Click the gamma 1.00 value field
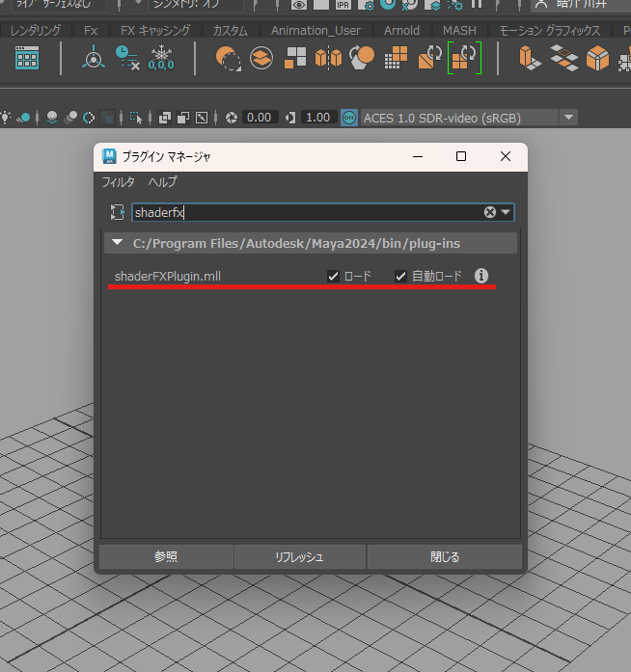Viewport: 631px width, 672px height. pyautogui.click(x=318, y=118)
